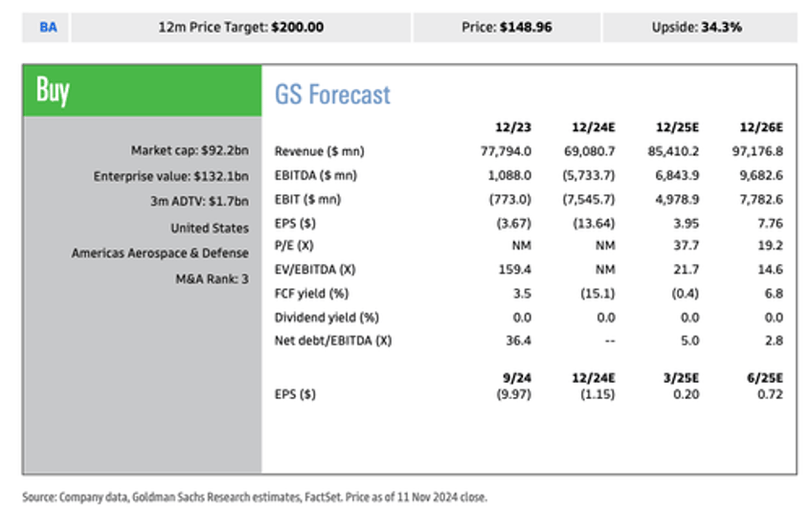Viewport: 812px width, 509px height.
Task: Select the Net debt/EBITDA (X) row label
Action: pos(333,341)
